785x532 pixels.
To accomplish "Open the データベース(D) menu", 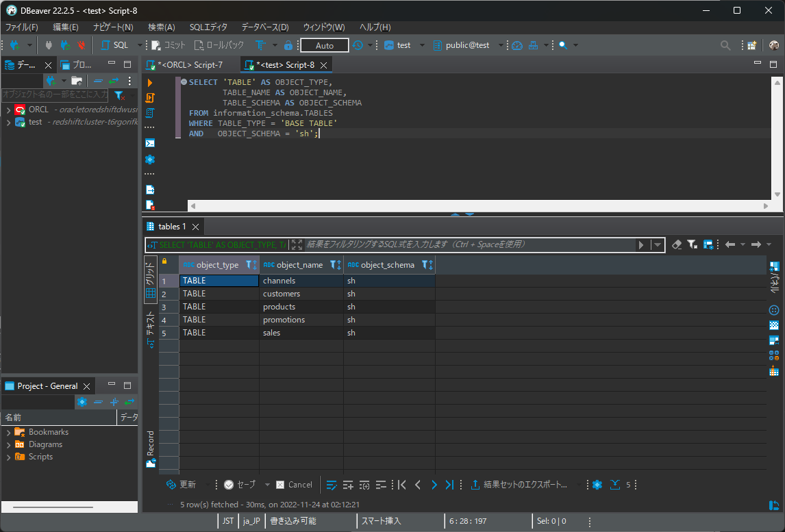I will [265, 27].
